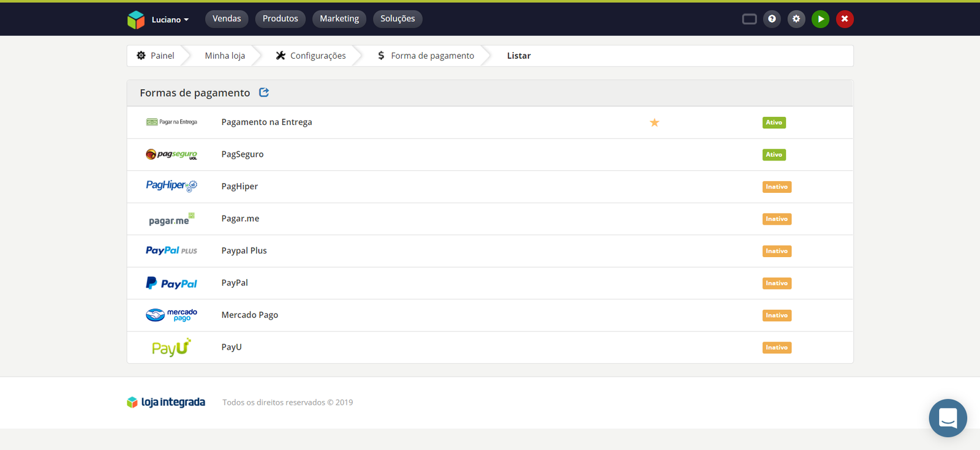980x450 pixels.
Task: Open the PayPal payment method link
Action: (235, 283)
